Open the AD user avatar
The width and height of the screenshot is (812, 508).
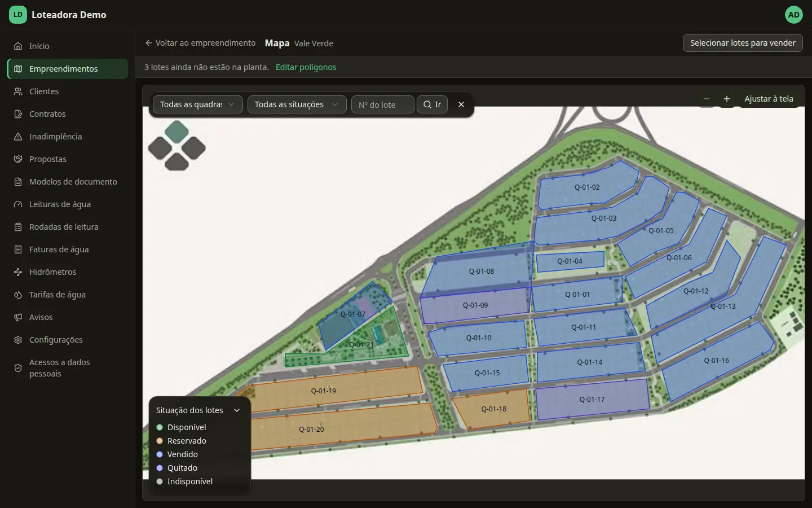794,15
